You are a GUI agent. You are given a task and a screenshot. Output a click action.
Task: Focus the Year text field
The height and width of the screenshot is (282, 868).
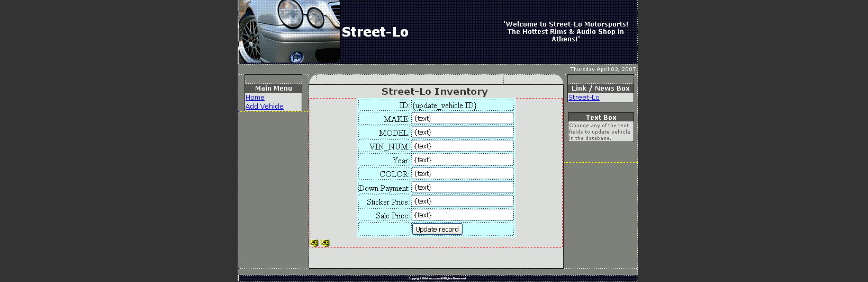coord(463,160)
